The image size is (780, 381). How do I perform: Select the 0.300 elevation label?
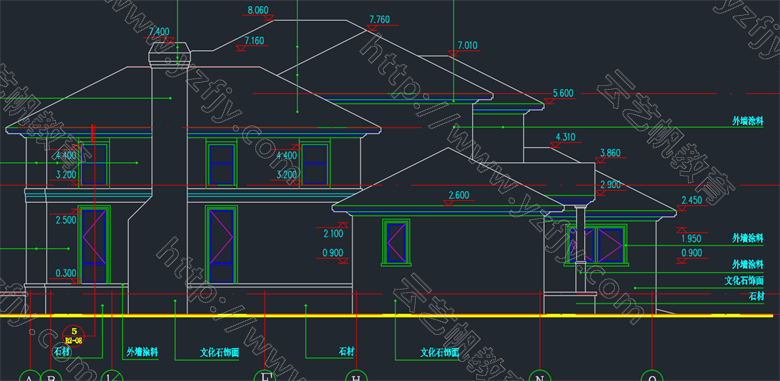pos(66,273)
